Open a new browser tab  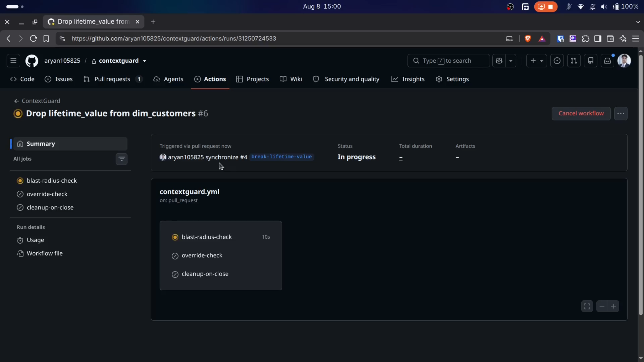pos(153,22)
